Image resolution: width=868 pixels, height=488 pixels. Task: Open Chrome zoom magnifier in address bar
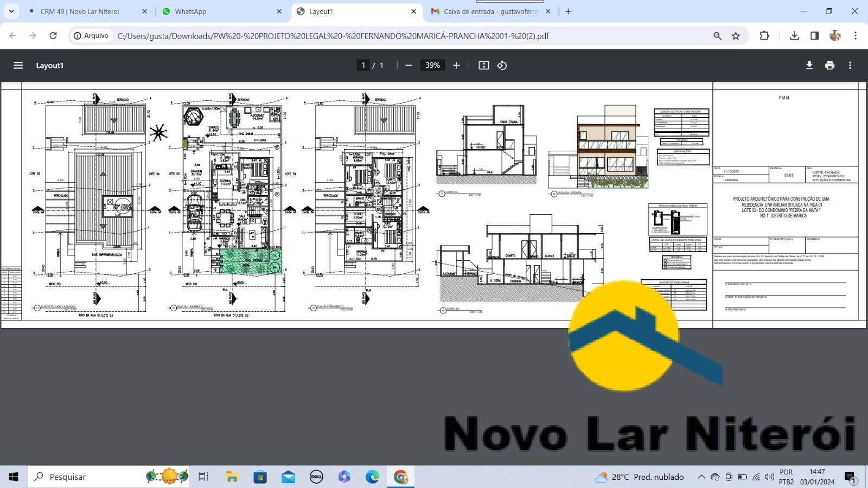(717, 36)
